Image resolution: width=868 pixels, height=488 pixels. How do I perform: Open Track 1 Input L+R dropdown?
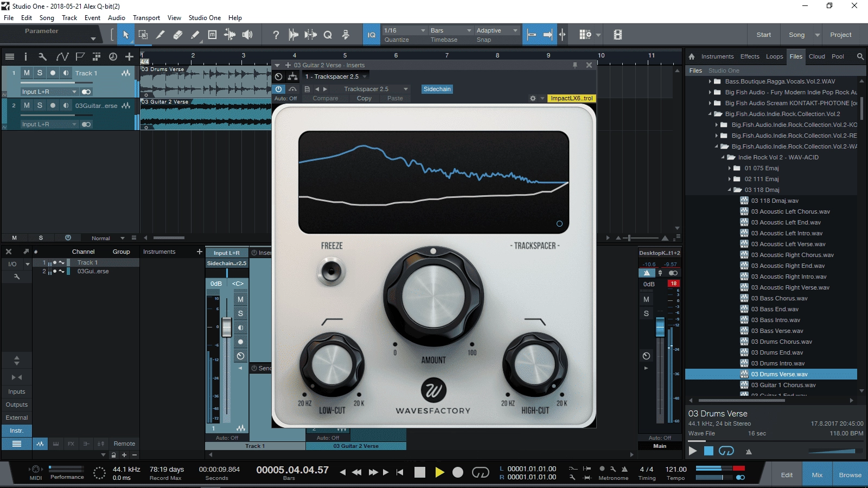pos(49,92)
